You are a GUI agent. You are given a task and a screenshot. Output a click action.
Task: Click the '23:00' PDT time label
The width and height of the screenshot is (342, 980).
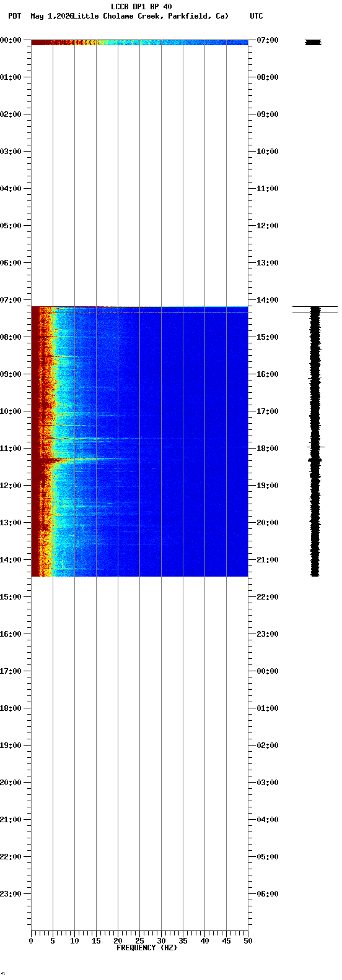11,894
